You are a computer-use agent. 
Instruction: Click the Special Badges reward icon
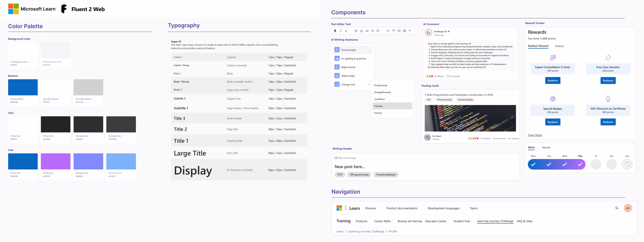click(x=553, y=99)
